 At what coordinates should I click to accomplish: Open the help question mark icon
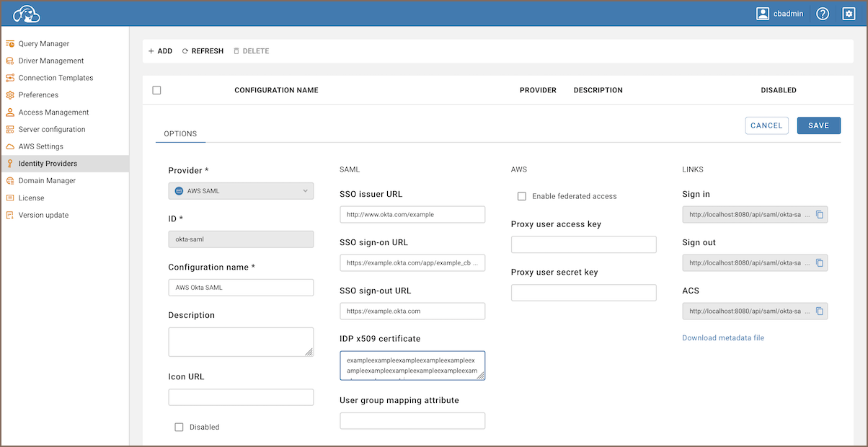tap(823, 14)
